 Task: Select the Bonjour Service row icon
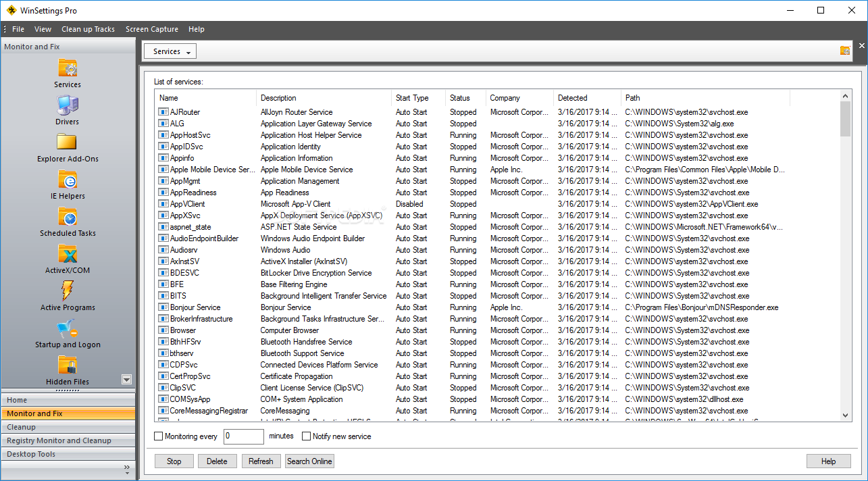[x=163, y=307]
